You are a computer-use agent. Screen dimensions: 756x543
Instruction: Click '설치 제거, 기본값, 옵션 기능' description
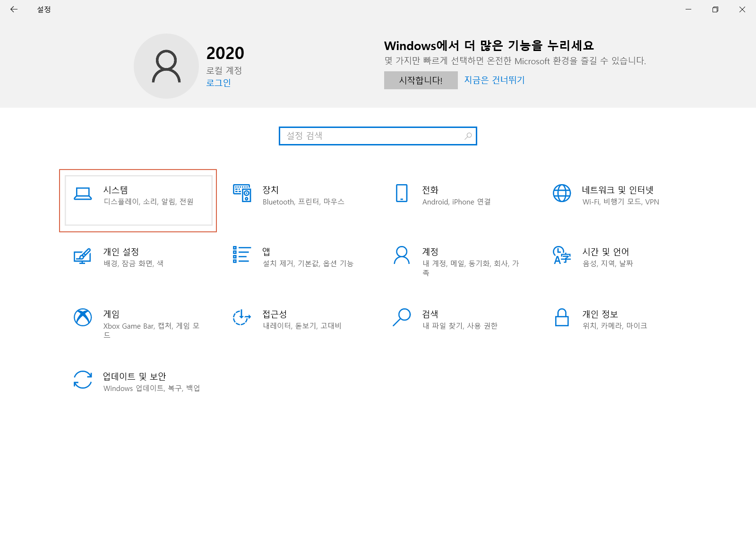click(x=308, y=263)
